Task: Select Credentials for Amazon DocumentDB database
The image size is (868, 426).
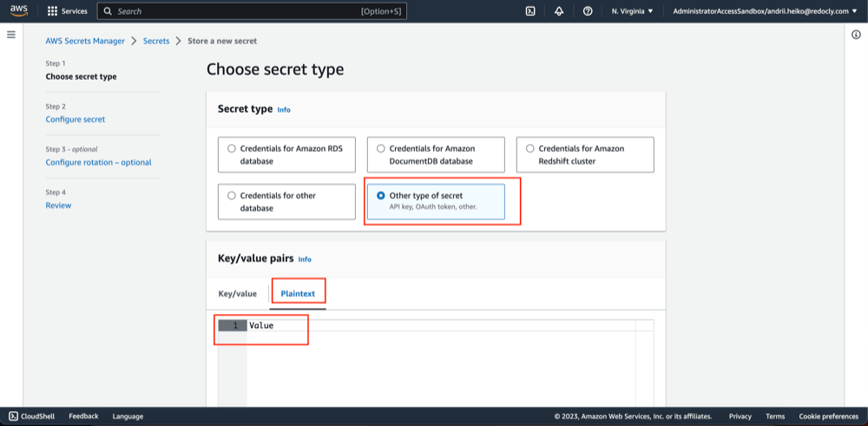Action: tap(436, 155)
